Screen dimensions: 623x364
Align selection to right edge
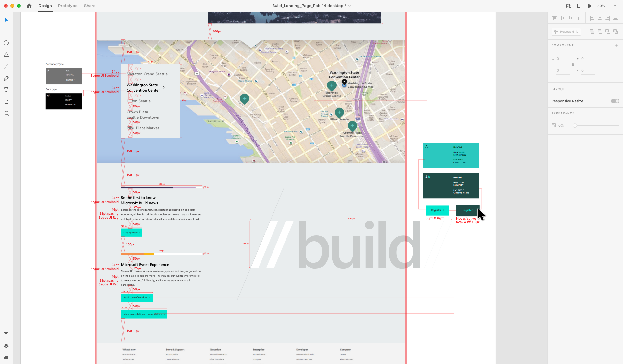607,18
